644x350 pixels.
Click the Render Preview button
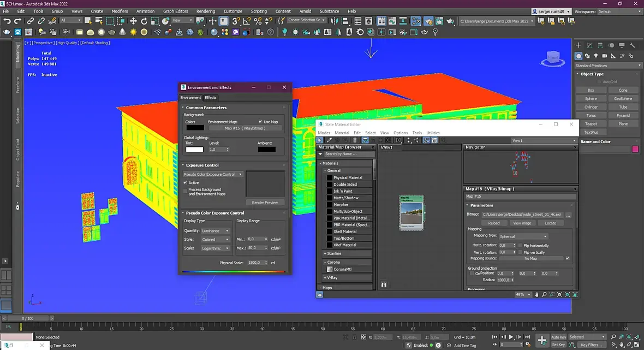pos(265,203)
